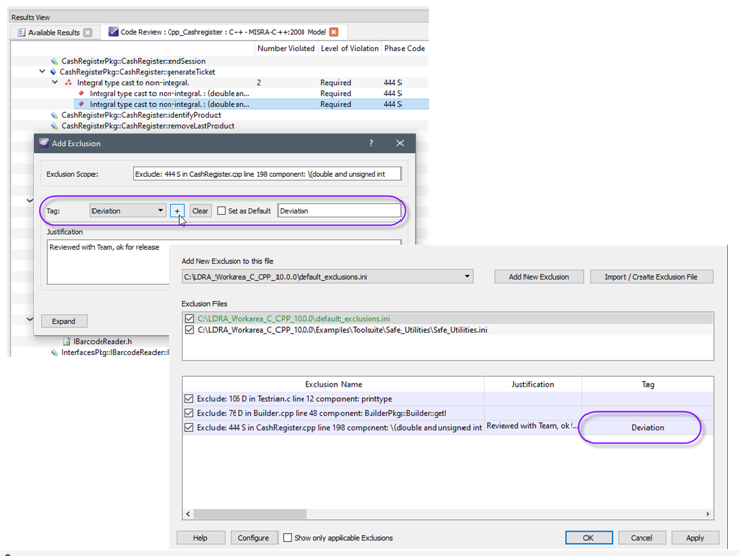This screenshot has height=556, width=740.
Task: Click the IBarcodeReader.h file icon
Action: (x=67, y=341)
